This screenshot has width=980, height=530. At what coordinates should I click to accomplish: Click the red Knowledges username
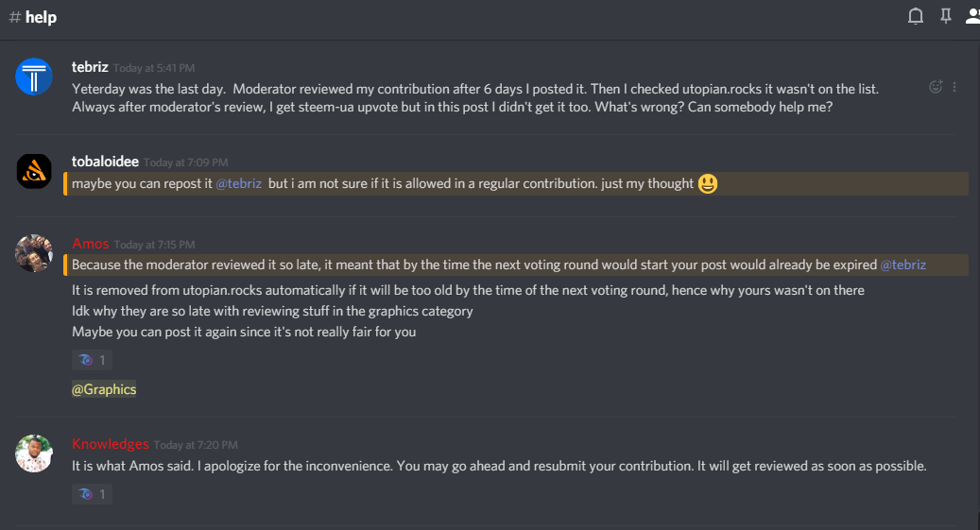click(x=110, y=444)
